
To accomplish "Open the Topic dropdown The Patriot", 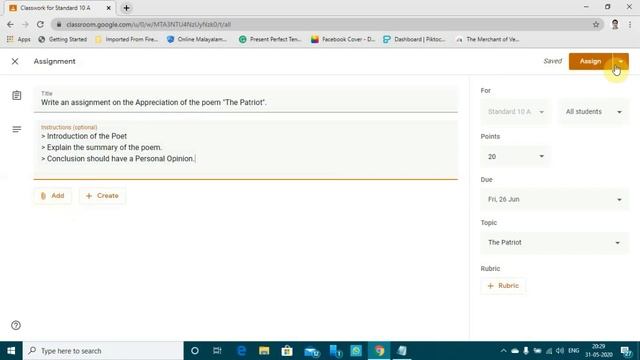I will point(555,242).
